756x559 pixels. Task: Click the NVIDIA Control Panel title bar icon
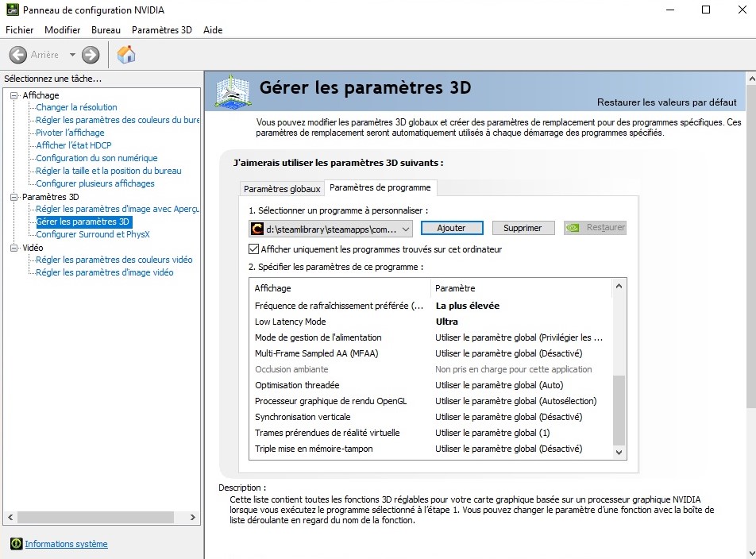point(12,10)
